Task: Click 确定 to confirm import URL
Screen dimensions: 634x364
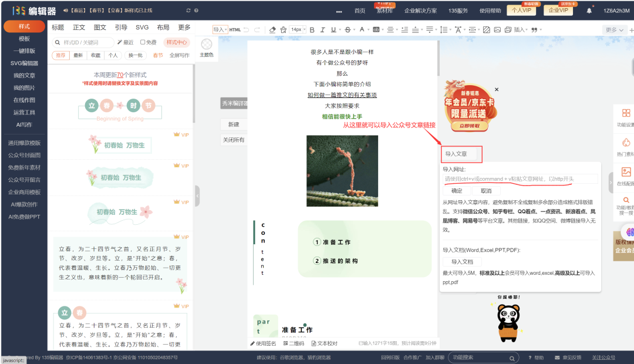Action: point(457,191)
